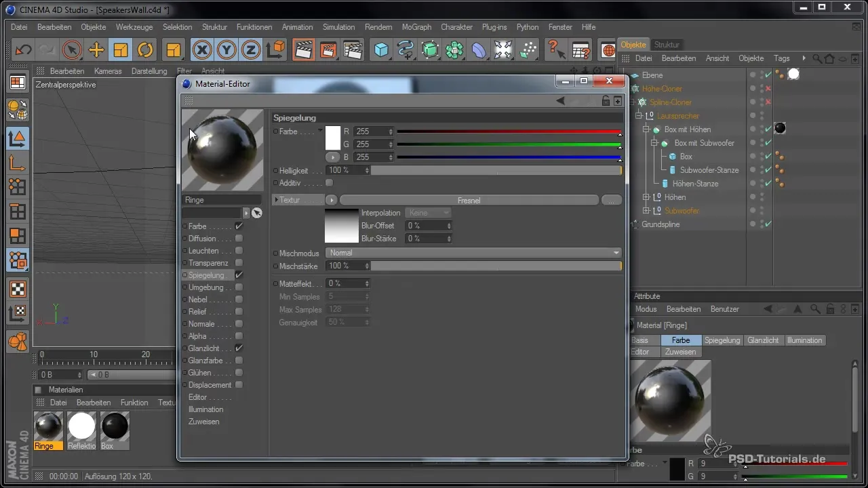The image size is (868, 488).
Task: Enable the Transparenz channel checkbox
Action: click(239, 263)
